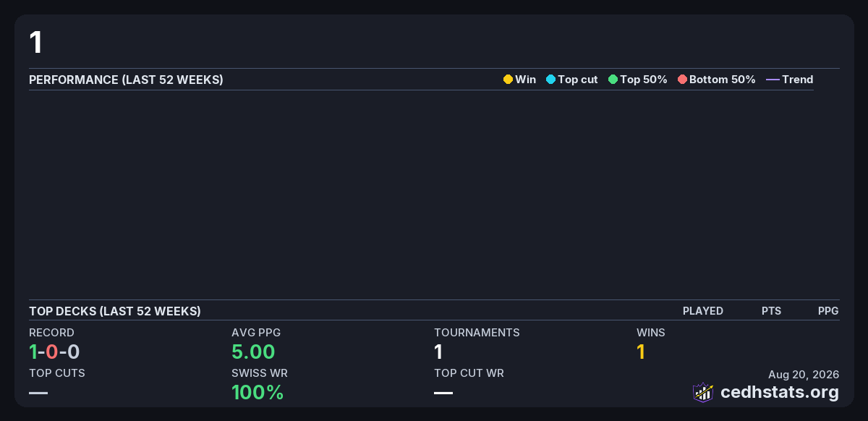Select the Performance (Last 52 Weeks) heading
The height and width of the screenshot is (421, 868).
(126, 80)
